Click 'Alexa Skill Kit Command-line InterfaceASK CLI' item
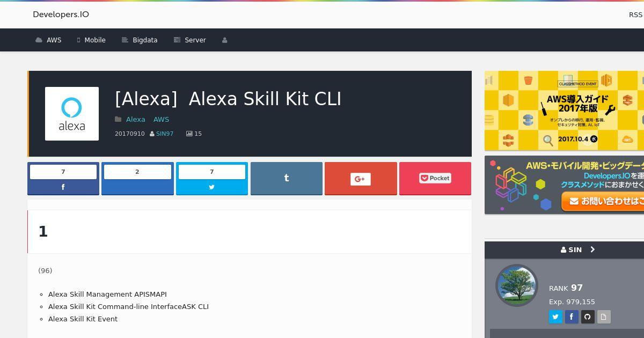The width and height of the screenshot is (644, 338). coord(128,307)
